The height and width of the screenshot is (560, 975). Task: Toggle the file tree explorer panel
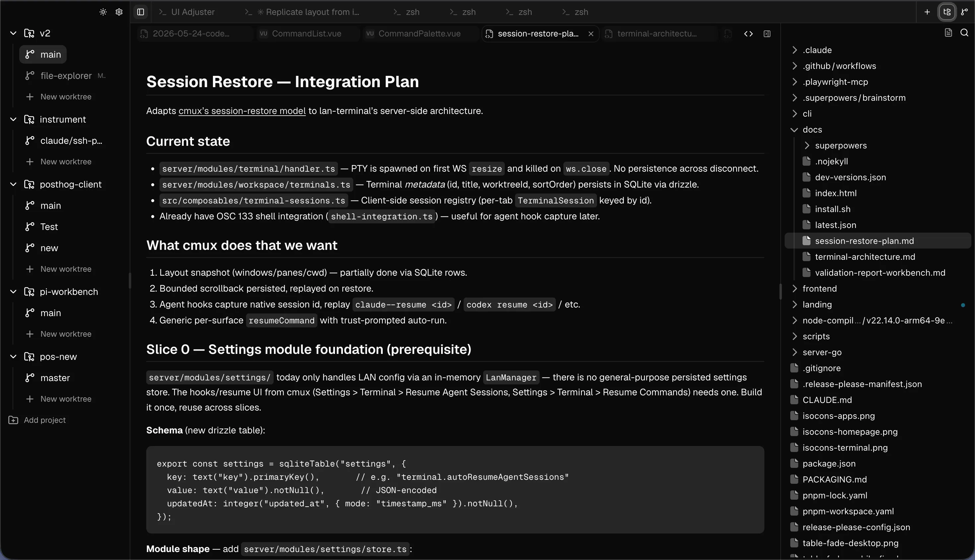tap(947, 12)
